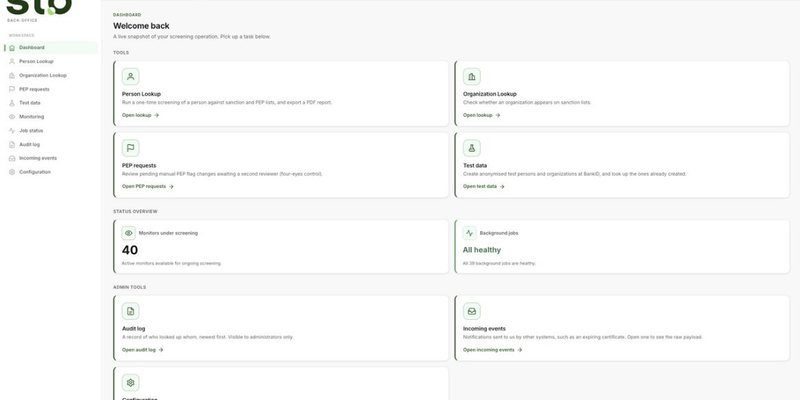Click the pulse icon on Background jobs card

tap(469, 233)
